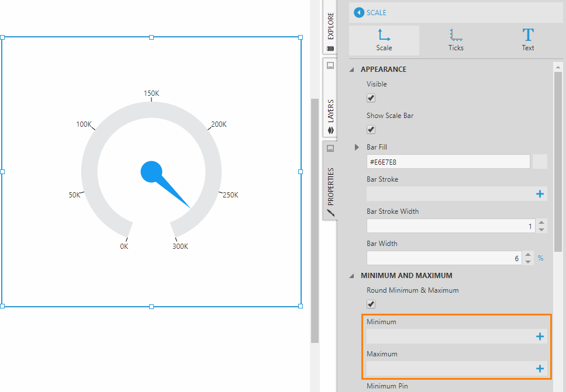The image size is (566, 392).
Task: Click the percent unit icon for Bar Width
Action: [540, 258]
